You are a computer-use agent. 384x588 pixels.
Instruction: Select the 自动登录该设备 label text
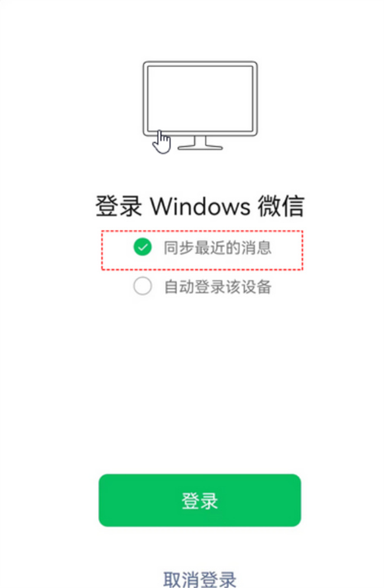pos(218,287)
